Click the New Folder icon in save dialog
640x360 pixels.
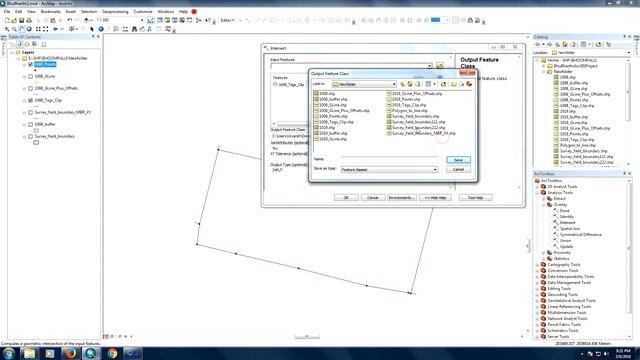point(453,84)
